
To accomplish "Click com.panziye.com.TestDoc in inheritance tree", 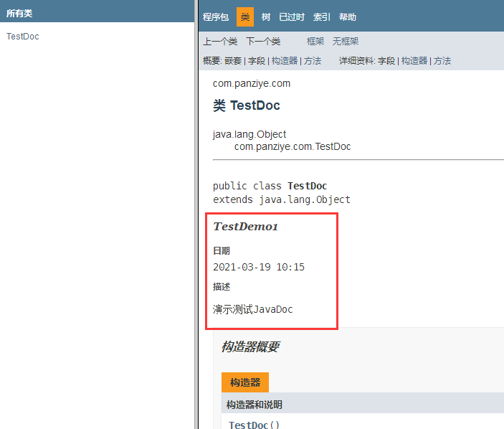I will click(293, 146).
